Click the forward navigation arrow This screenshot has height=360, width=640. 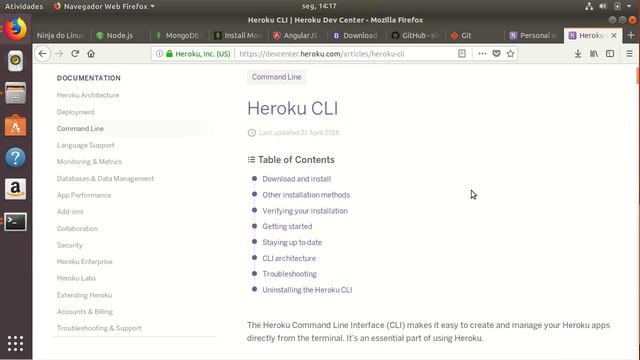point(59,53)
